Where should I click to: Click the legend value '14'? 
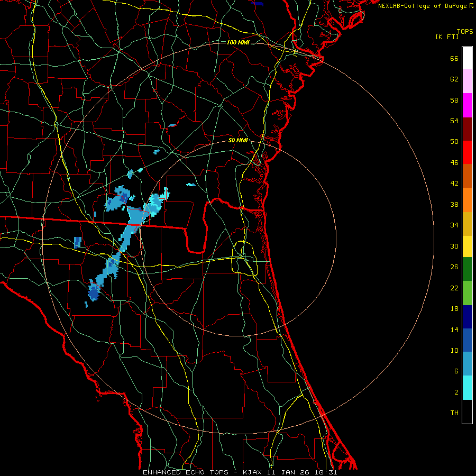[454, 329]
